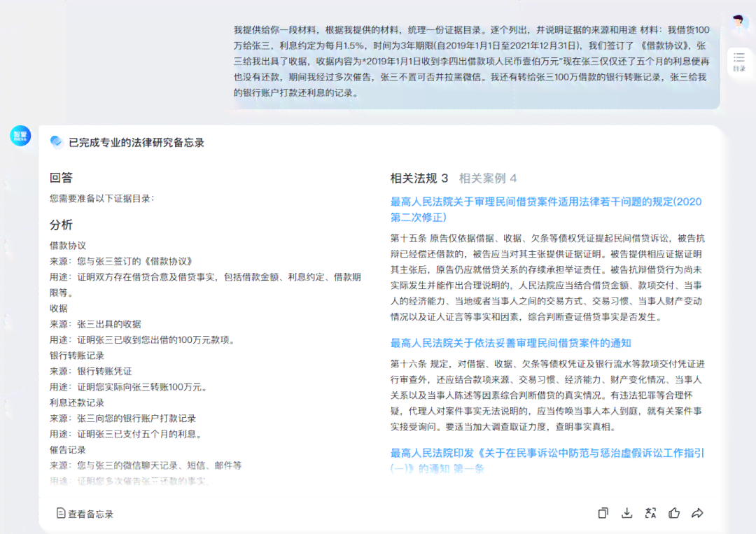Click the 收据 evidence item

tap(59, 309)
